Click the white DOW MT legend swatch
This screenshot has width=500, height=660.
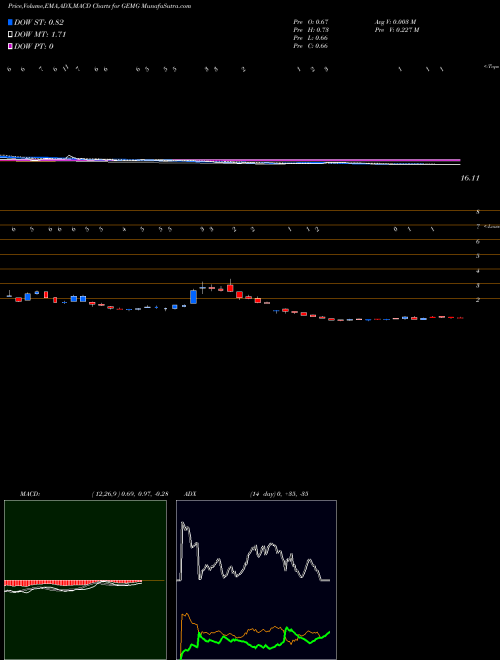[10, 35]
